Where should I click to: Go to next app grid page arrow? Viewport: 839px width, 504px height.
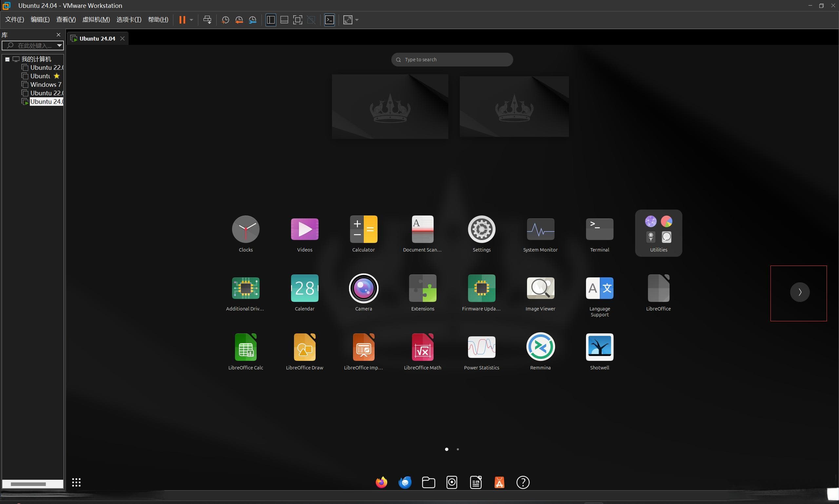[800, 292]
